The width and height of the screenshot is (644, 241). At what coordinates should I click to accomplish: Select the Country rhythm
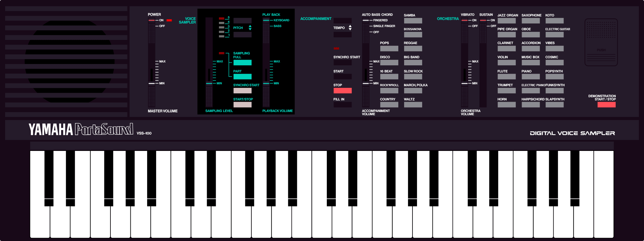[389, 105]
